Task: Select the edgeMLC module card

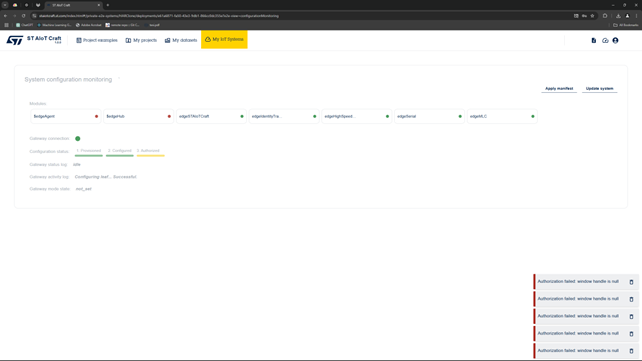Action: pyautogui.click(x=502, y=116)
